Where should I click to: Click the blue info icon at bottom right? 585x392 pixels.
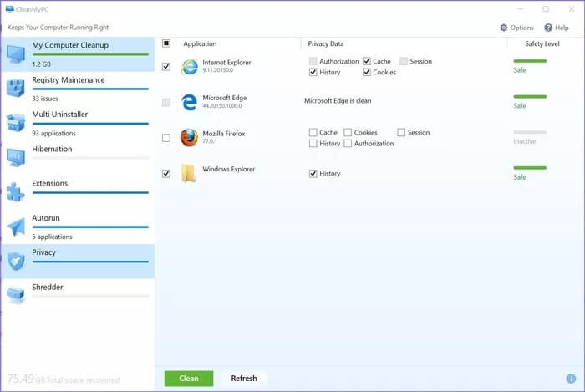click(x=571, y=379)
